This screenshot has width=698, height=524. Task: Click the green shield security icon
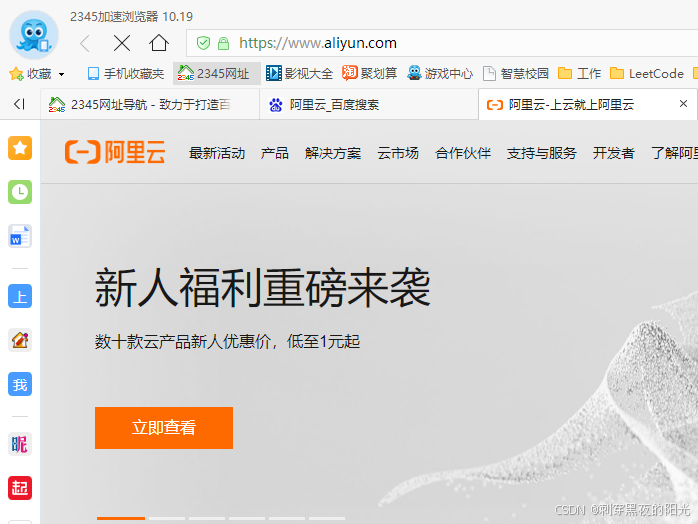click(x=203, y=43)
